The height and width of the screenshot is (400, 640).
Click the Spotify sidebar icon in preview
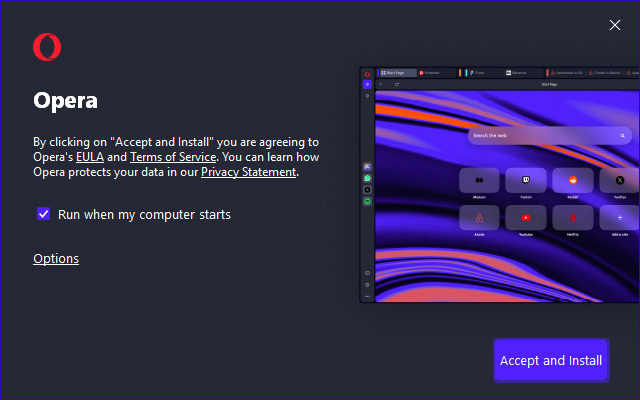(x=367, y=201)
